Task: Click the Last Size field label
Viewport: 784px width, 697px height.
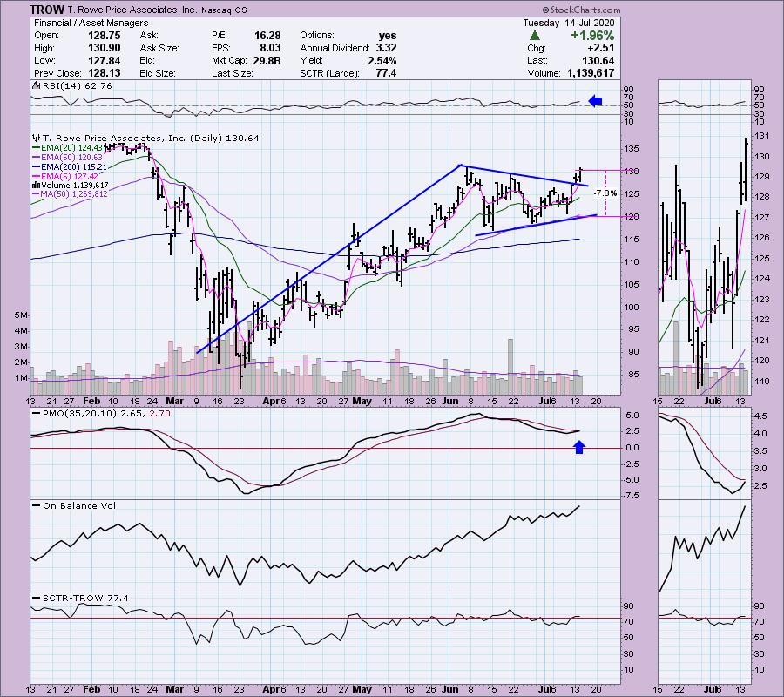Action: (x=232, y=73)
